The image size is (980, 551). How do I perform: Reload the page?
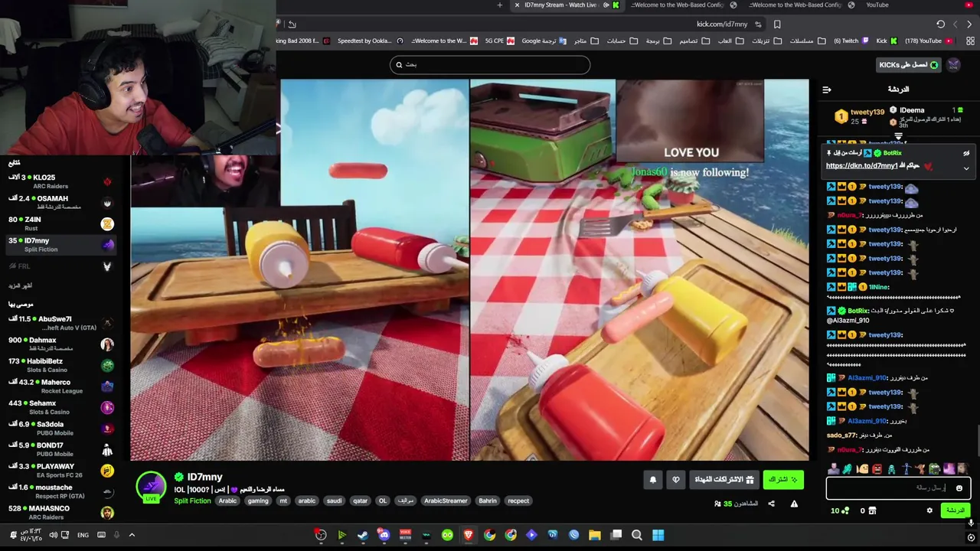pos(941,24)
